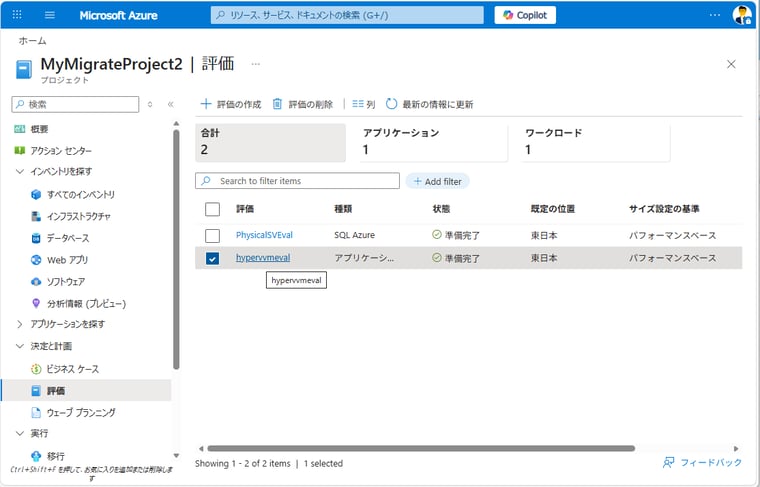The image size is (760, 487).
Task: Click the sidebar scroll down arrow
Action: 176,456
